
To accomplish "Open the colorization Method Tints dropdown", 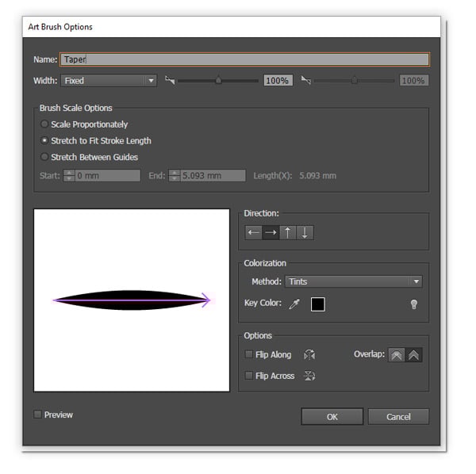I will coord(353,281).
